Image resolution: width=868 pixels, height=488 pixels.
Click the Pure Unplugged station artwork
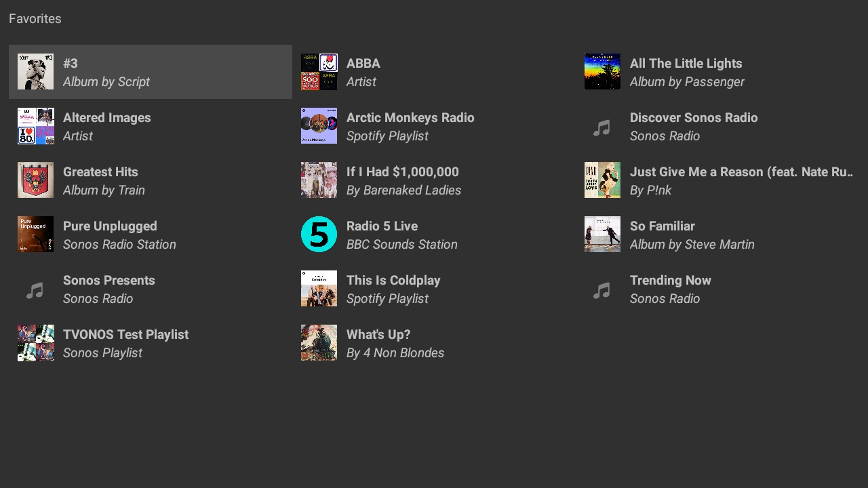pos(35,235)
